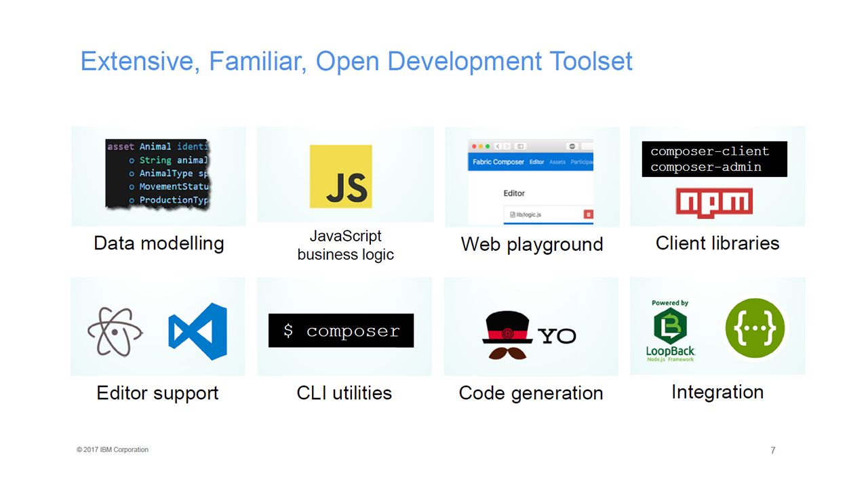
Task: Click the 'Web playground' caption
Action: (x=532, y=244)
